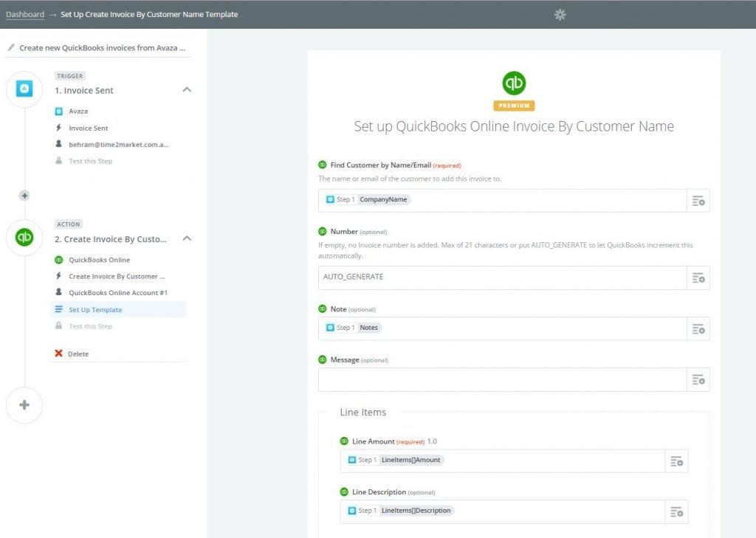Click the plus icon between trigger and action
This screenshot has width=756, height=538.
click(24, 195)
